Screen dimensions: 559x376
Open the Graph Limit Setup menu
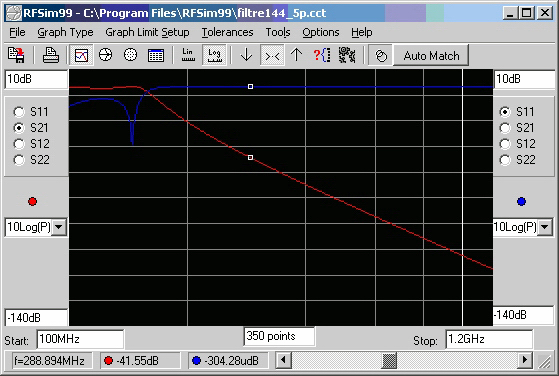(147, 32)
